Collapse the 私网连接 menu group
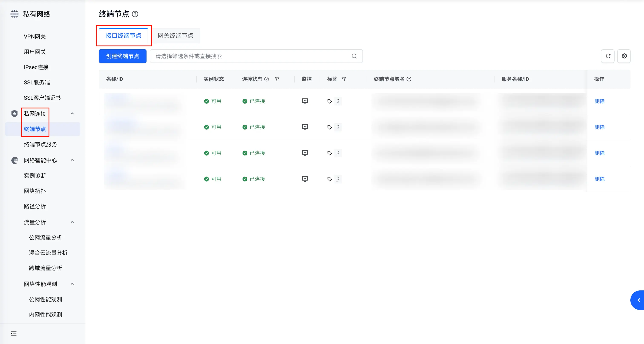This screenshot has width=644, height=344. click(x=72, y=114)
